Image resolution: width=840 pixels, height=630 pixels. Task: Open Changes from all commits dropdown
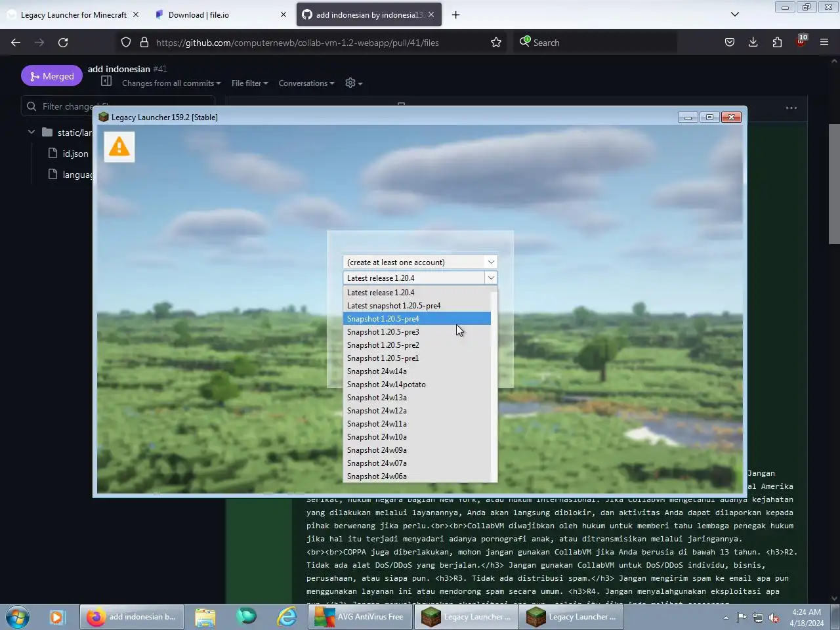point(171,83)
